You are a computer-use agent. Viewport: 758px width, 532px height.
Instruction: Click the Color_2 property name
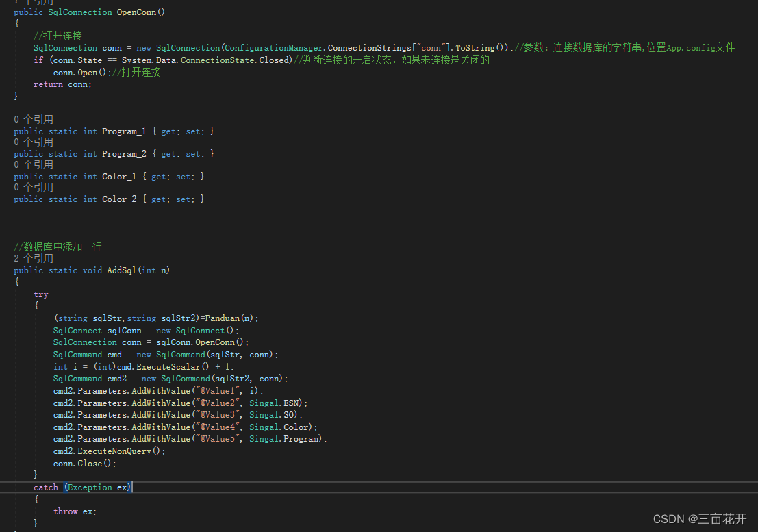tap(118, 199)
